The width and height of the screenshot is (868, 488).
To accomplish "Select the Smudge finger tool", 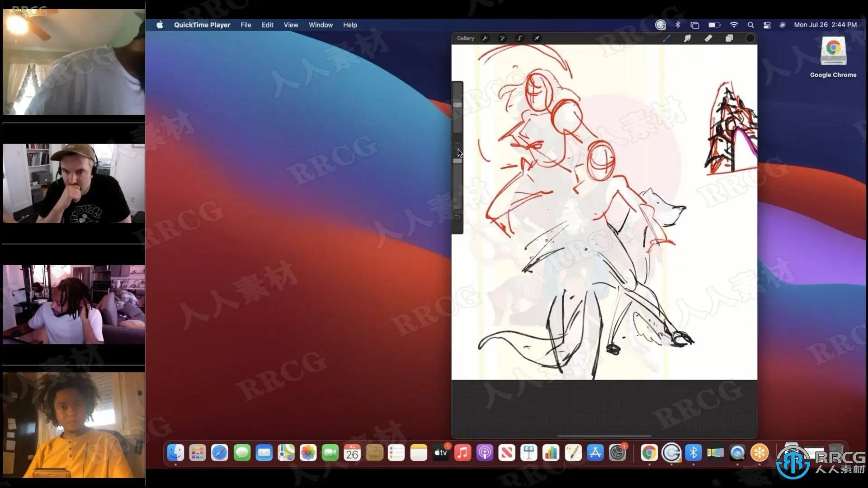I will 687,38.
